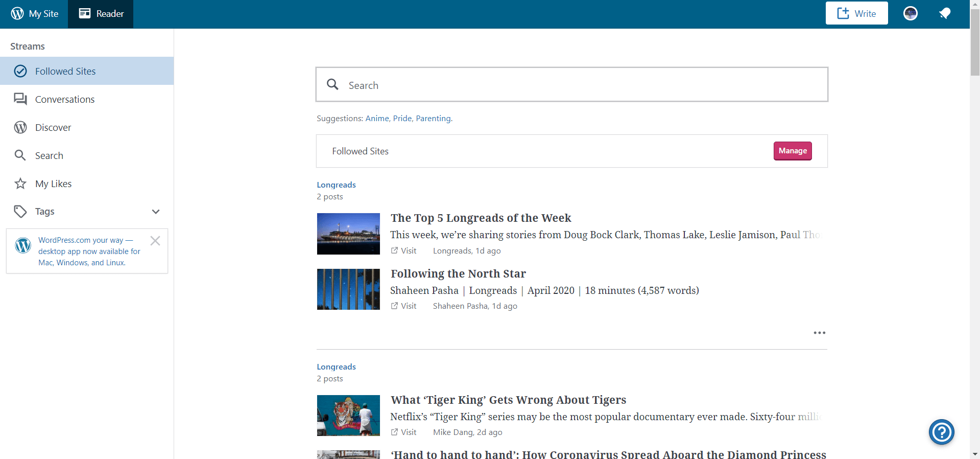The height and width of the screenshot is (459, 980).
Task: Select the Anime suggestion
Action: (x=377, y=119)
